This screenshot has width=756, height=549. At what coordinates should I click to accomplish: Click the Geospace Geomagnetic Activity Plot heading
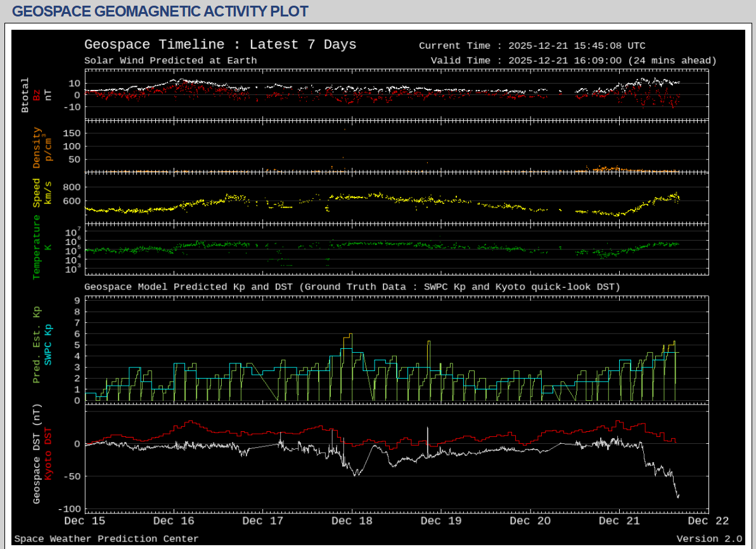160,11
